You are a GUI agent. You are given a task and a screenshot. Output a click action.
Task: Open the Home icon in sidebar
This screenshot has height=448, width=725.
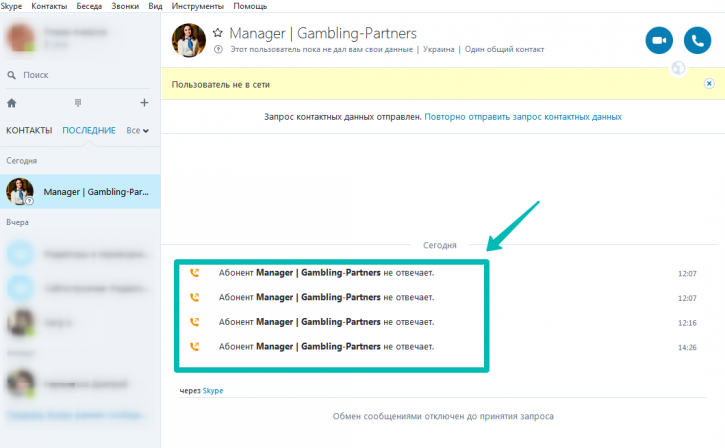[12, 103]
